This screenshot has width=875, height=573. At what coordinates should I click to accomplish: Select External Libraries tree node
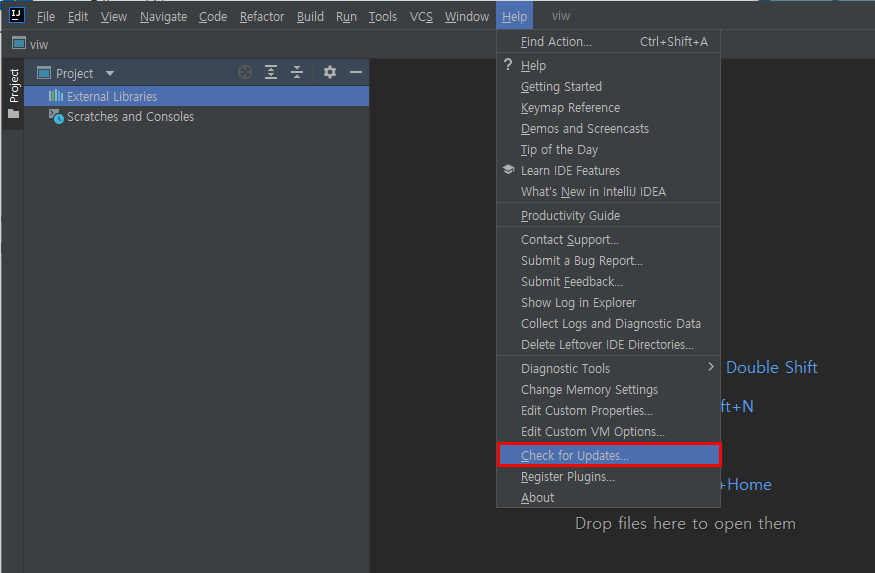coord(196,96)
